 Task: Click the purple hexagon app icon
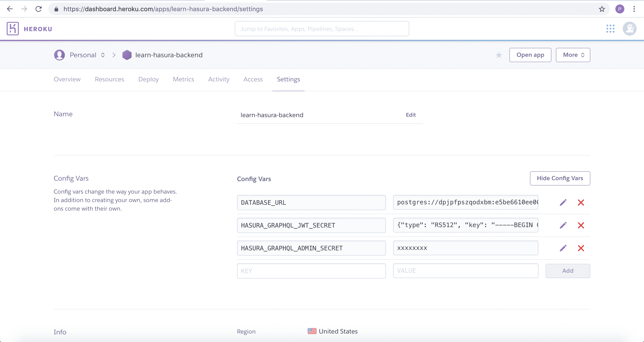click(127, 55)
